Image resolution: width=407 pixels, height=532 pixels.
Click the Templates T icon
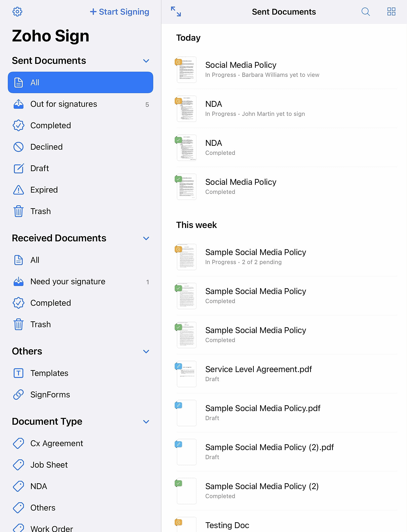pyautogui.click(x=19, y=373)
